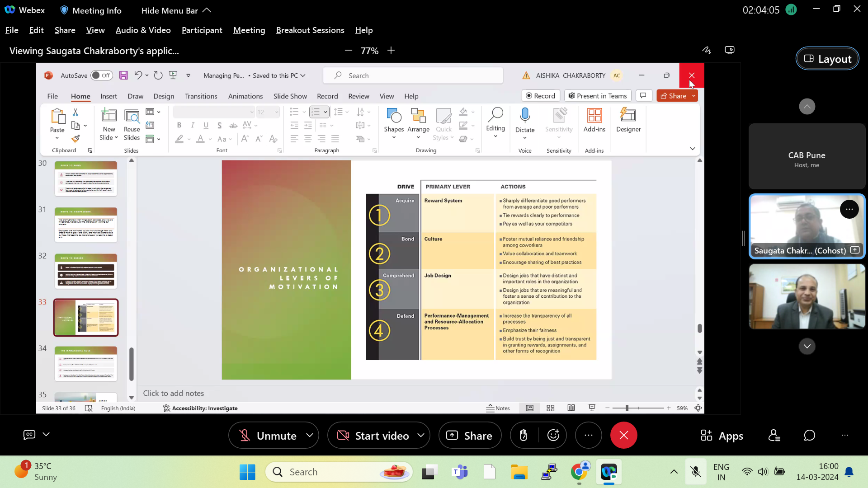Click the Share content button
Image resolution: width=868 pixels, height=488 pixels.
pos(470,436)
